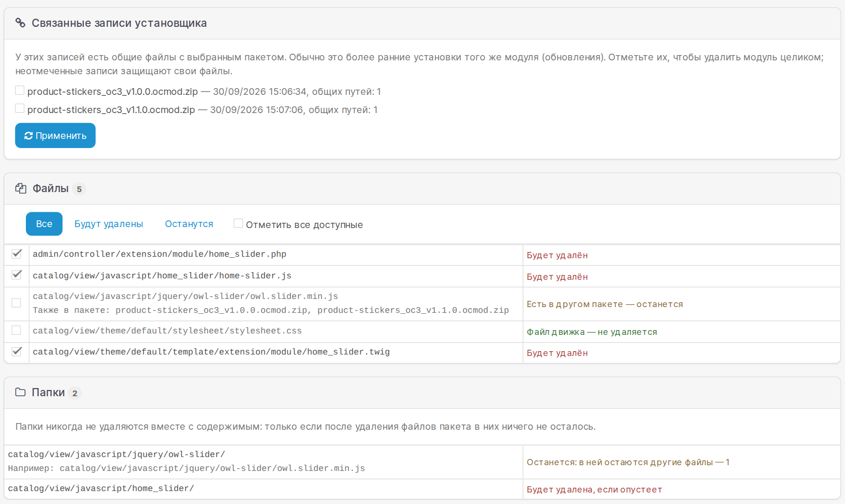Click the folders count badge 2
Viewport: 845px width, 504px height.
[75, 393]
